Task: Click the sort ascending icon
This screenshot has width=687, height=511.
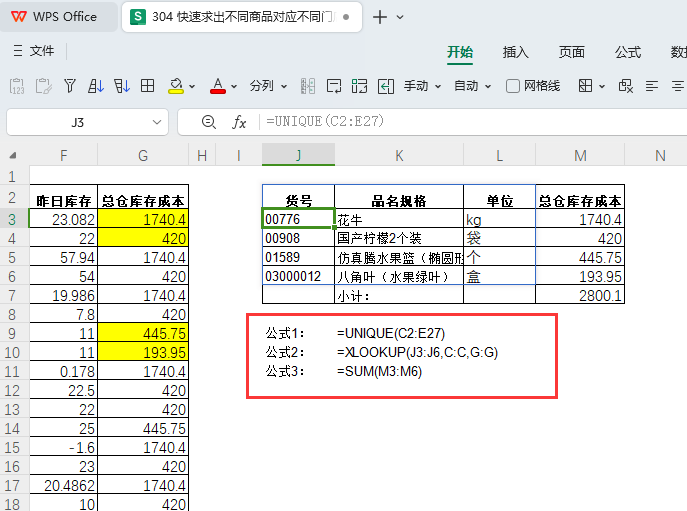Action: (x=96, y=85)
